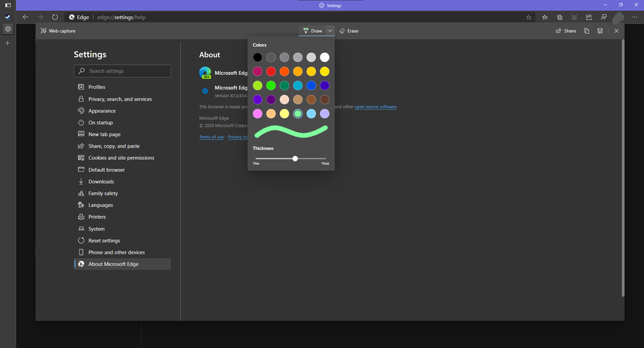Image resolution: width=644 pixels, height=348 pixels.
Task: Go back using the browser back arrow
Action: point(26,17)
